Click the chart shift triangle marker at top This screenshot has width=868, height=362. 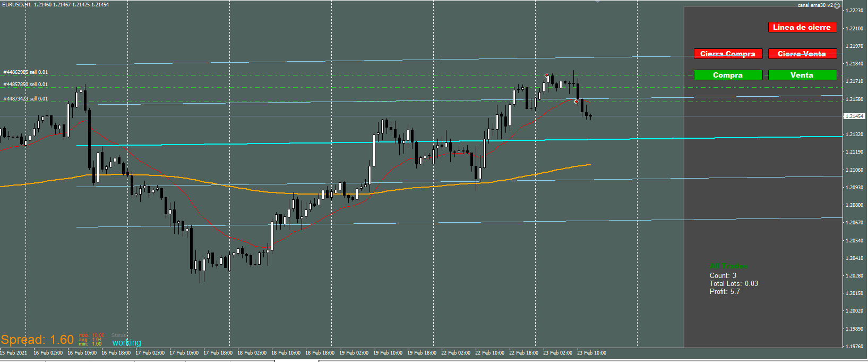point(598,2)
